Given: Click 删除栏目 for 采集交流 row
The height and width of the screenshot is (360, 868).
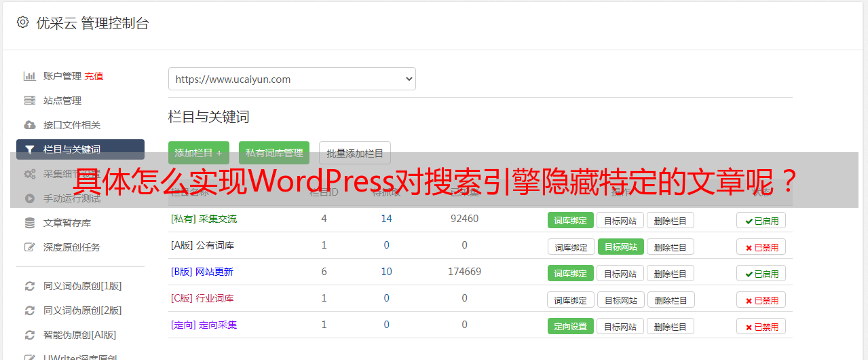Looking at the screenshot, I should (671, 220).
